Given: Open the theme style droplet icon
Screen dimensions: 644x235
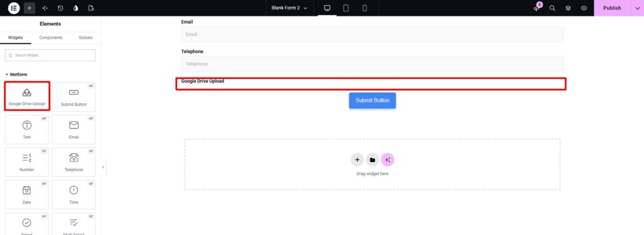Looking at the screenshot, I should (75, 8).
